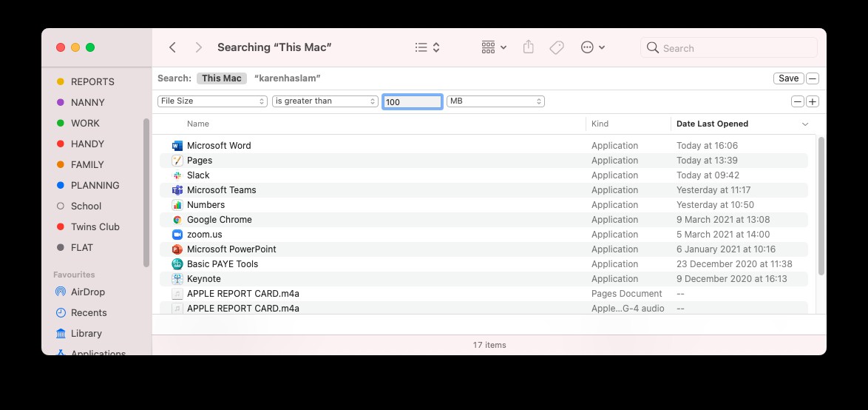Select the "karenhaslam" search scope
Viewport: 868px width, 410px height.
click(288, 78)
